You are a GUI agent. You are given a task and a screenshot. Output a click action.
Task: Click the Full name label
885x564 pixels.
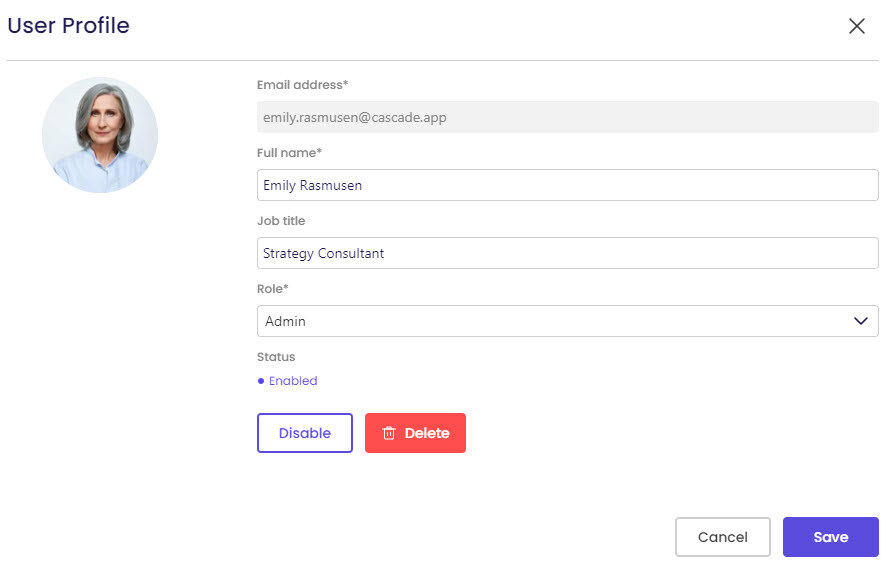pyautogui.click(x=289, y=153)
